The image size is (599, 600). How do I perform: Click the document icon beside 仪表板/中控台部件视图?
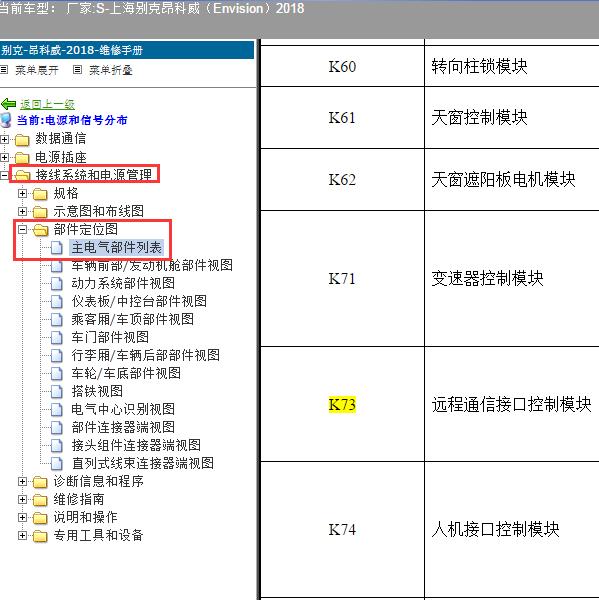(x=57, y=302)
